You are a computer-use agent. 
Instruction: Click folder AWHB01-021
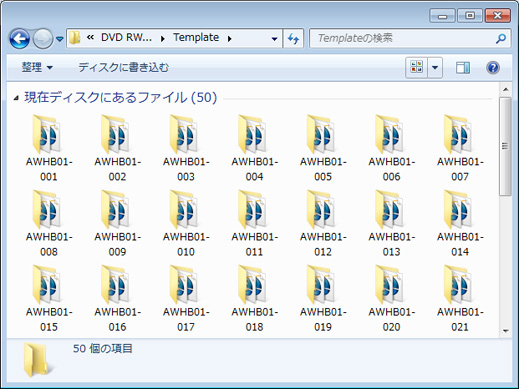tap(460, 298)
